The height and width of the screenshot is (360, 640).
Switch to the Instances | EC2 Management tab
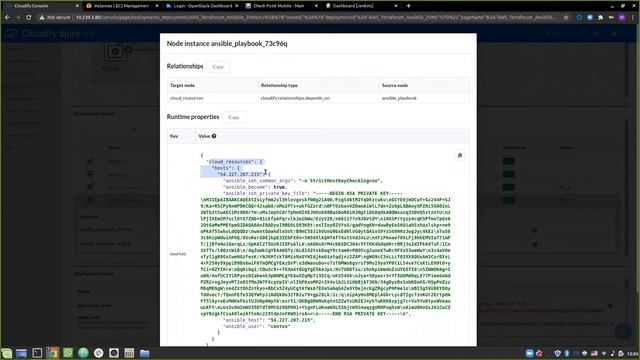click(122, 6)
